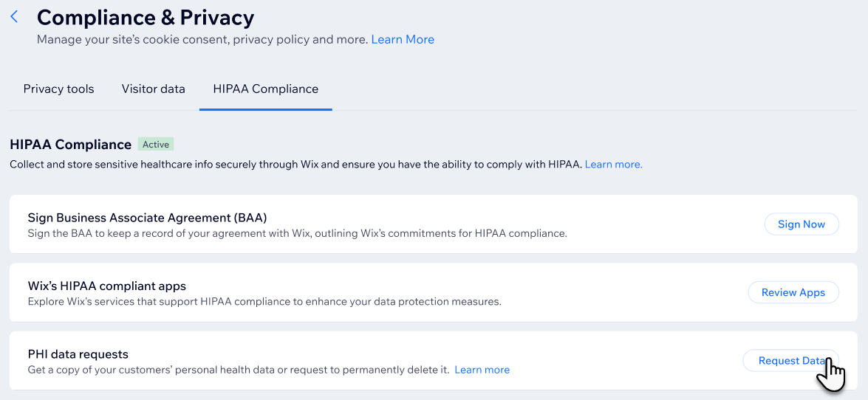Hit the Request Data button

(790, 361)
